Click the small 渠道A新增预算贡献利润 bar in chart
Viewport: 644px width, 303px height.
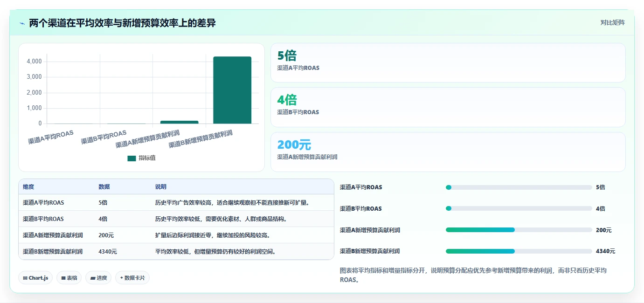(x=180, y=122)
